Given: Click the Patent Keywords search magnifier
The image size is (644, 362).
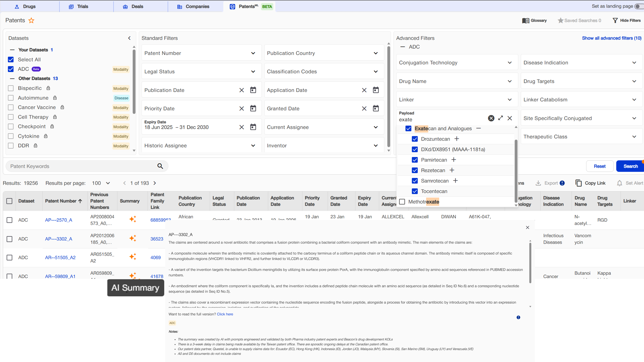Looking at the screenshot, I should click(160, 166).
